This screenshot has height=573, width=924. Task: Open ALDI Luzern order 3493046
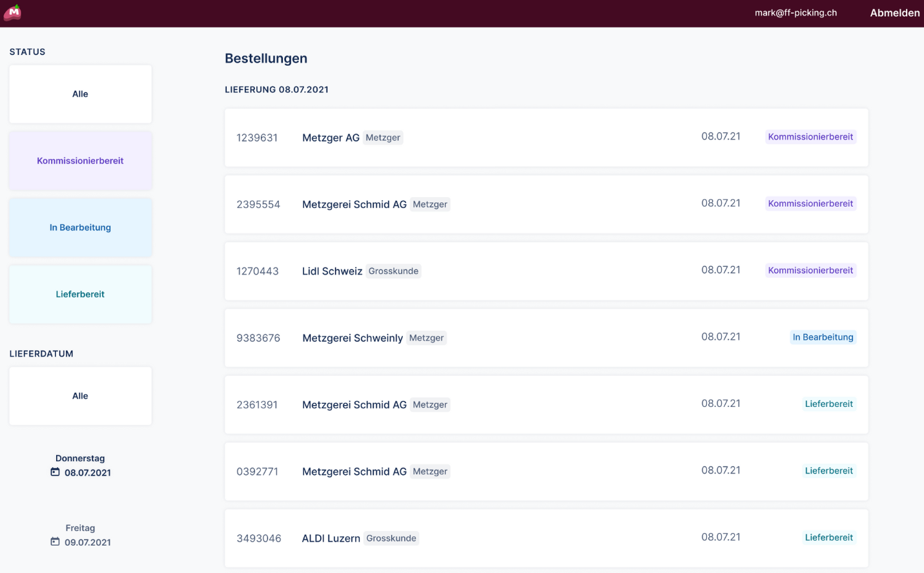[x=546, y=538]
